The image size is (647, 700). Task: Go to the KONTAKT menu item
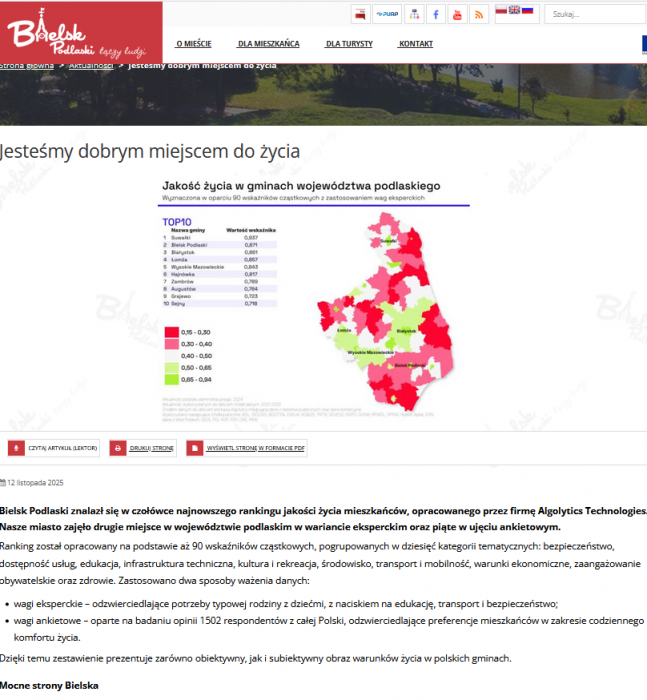tap(415, 45)
